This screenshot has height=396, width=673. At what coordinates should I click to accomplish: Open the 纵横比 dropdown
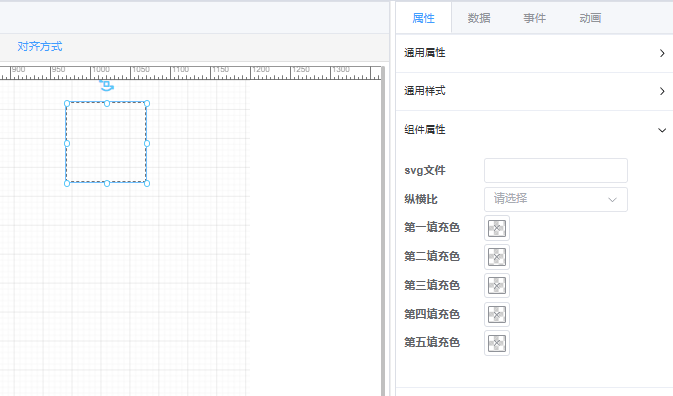click(x=556, y=200)
